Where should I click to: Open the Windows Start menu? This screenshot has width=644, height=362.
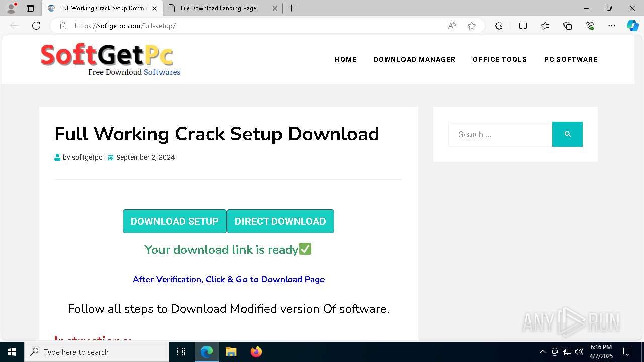tap(12, 352)
